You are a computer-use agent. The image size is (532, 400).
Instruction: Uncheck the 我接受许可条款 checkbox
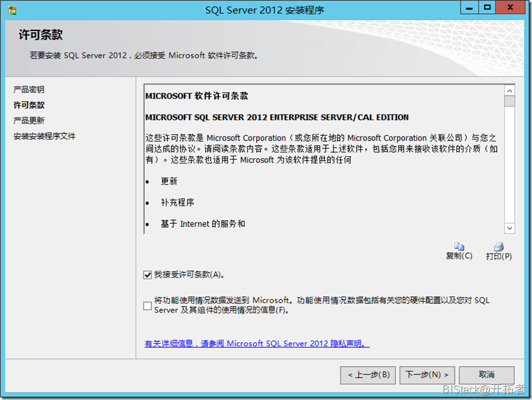tap(148, 275)
